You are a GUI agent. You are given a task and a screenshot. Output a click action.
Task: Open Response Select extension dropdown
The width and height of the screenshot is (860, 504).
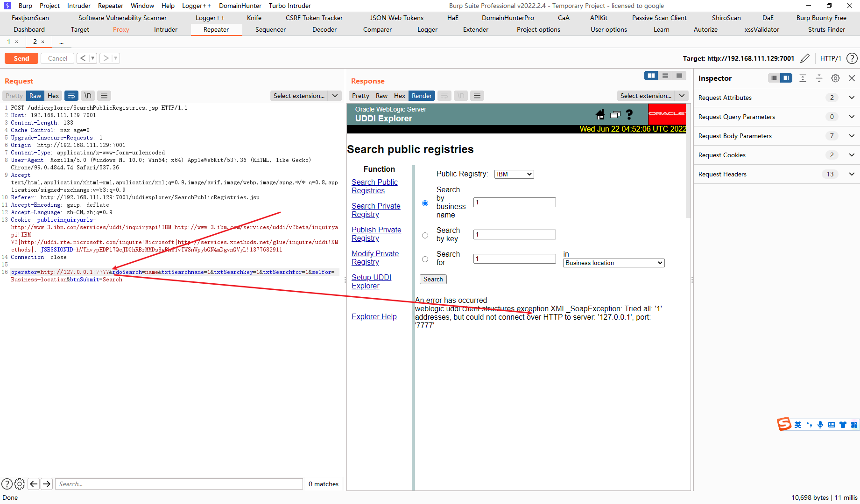coord(653,96)
